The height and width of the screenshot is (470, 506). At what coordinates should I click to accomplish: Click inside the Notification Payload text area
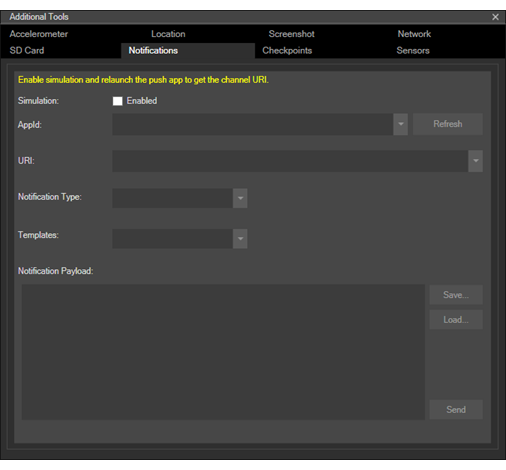pos(223,352)
